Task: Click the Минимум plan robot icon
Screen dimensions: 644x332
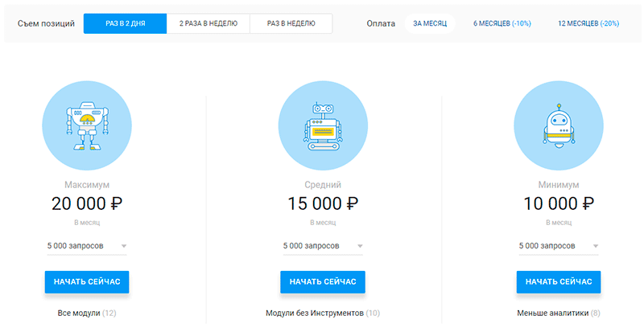Action: [559, 125]
